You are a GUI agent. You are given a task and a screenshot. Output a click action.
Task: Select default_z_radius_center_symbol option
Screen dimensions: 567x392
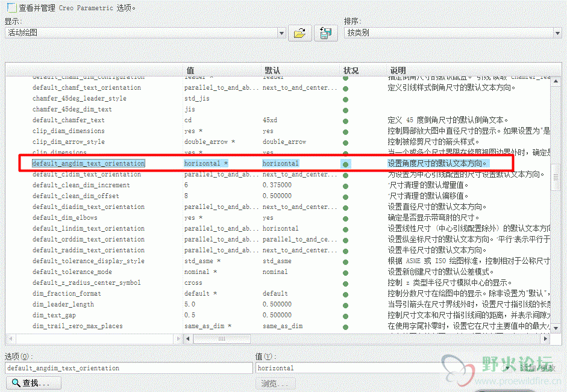click(x=86, y=282)
